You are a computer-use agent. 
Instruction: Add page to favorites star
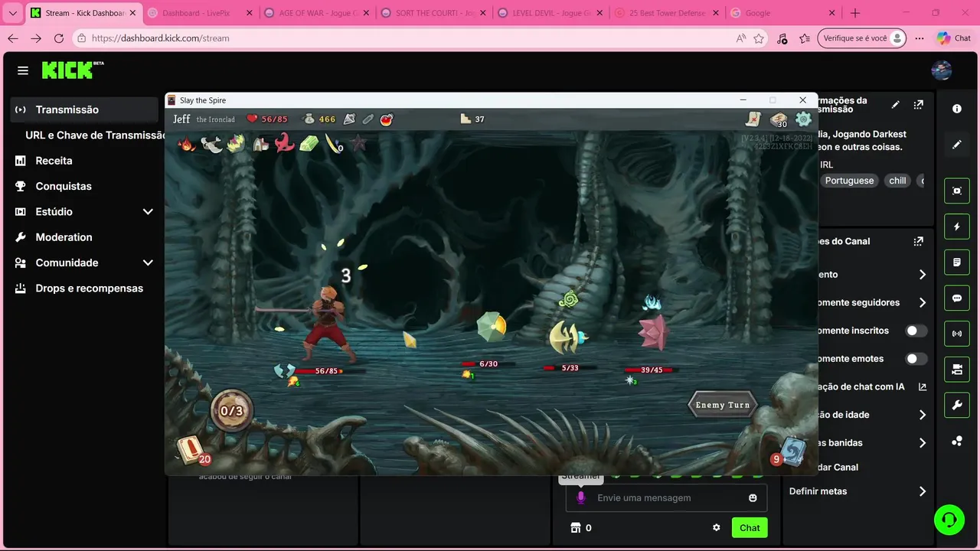(x=759, y=38)
